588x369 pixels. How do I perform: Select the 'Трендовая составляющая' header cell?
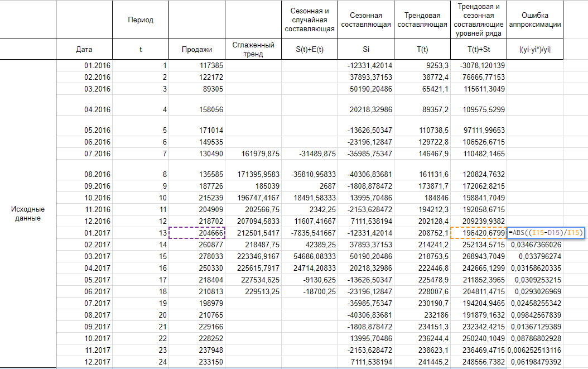(422, 20)
